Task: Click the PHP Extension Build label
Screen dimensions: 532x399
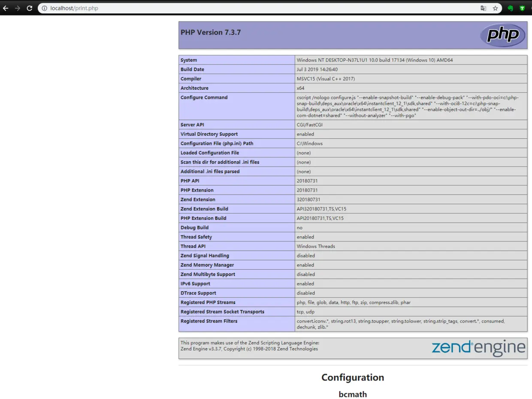Action: [x=203, y=218]
